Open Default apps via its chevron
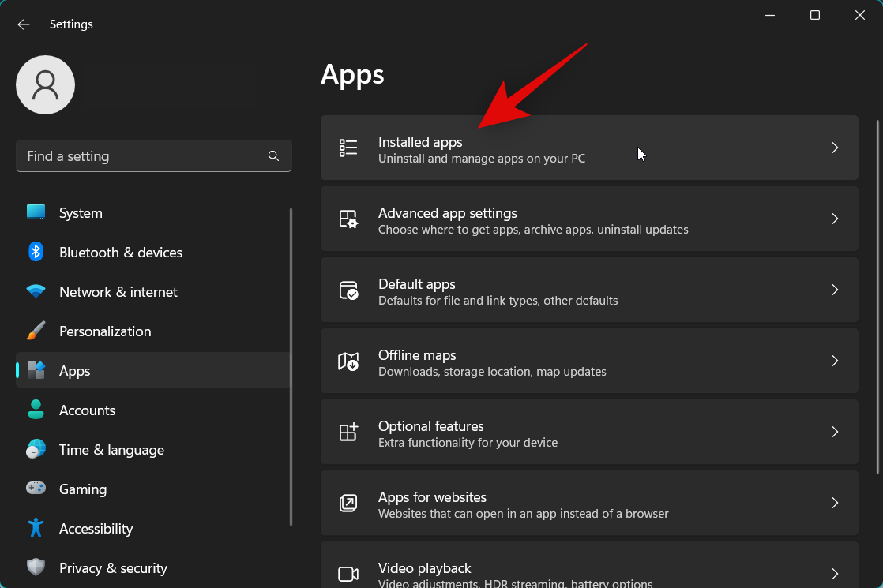 835,290
